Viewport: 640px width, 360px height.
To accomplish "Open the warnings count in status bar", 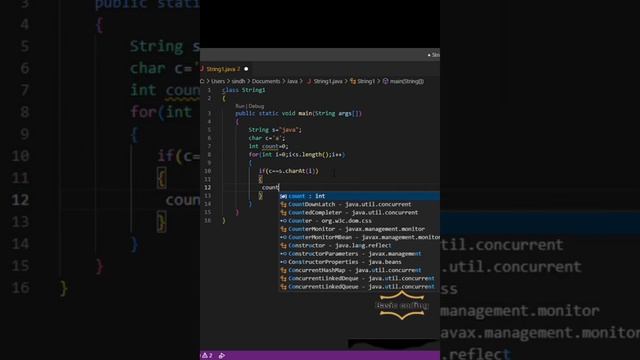I will pyautogui.click(x=207, y=356).
